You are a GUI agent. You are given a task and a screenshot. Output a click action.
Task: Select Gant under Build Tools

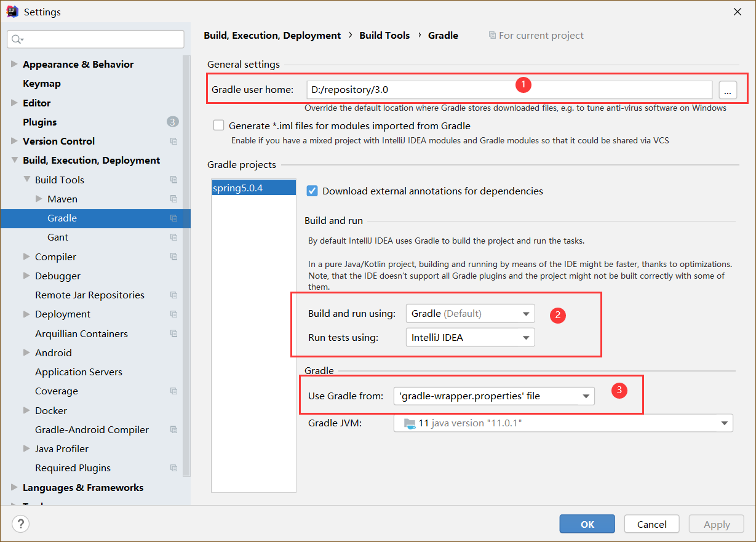(x=58, y=237)
